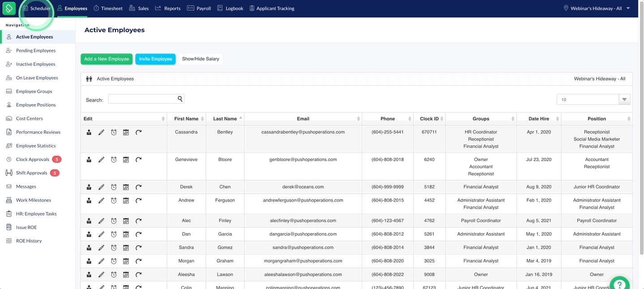Expand the Webinar's Hideaway location dropdown
The image size is (644, 289).
pyautogui.click(x=597, y=8)
